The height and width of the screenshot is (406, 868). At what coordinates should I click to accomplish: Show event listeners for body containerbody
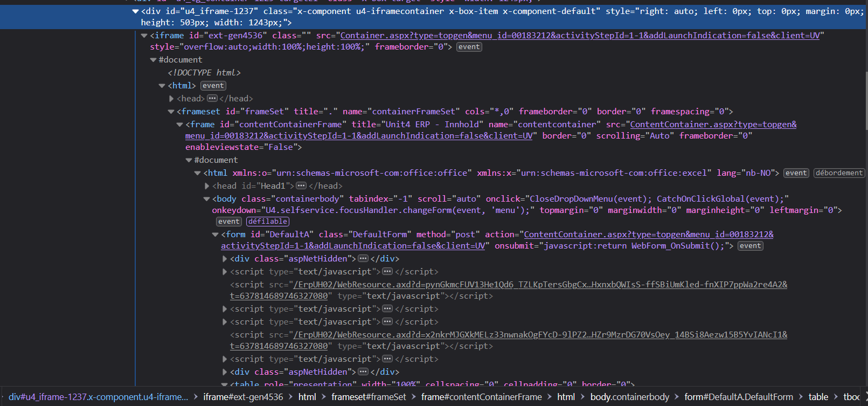pyautogui.click(x=229, y=222)
